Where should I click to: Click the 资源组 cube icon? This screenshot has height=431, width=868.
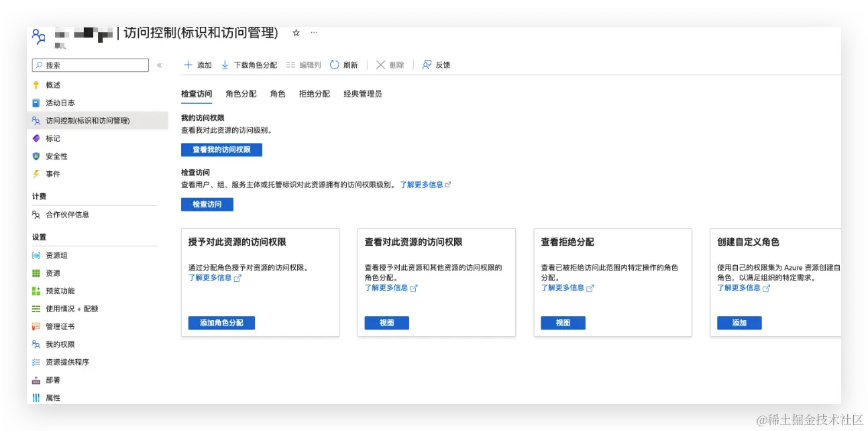pyautogui.click(x=36, y=256)
